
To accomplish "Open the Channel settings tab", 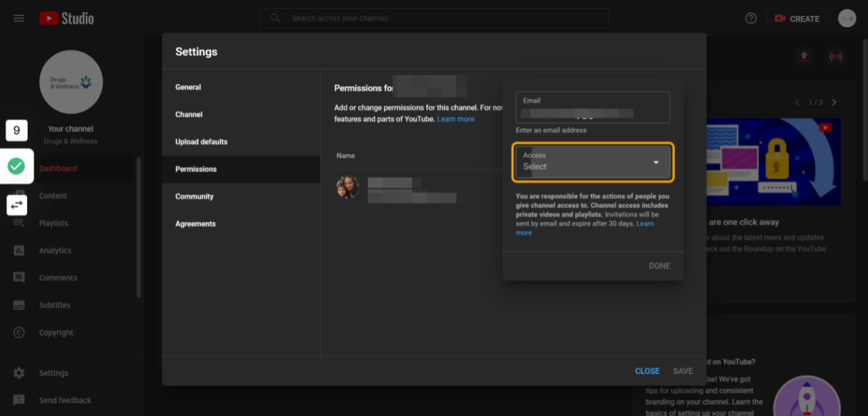I will (241, 114).
